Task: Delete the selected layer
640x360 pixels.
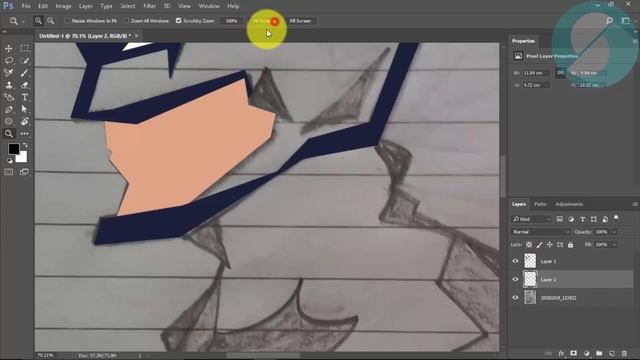Action: 624,353
